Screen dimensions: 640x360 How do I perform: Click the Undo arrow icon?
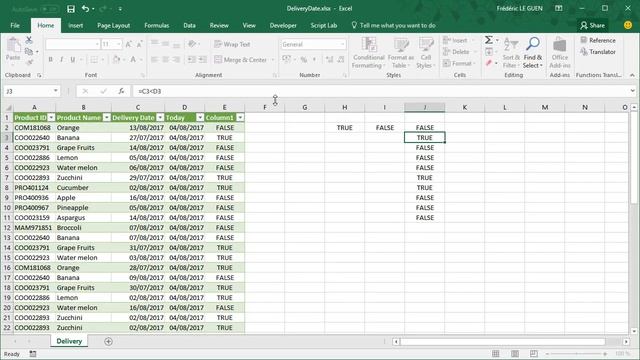pyautogui.click(x=85, y=9)
